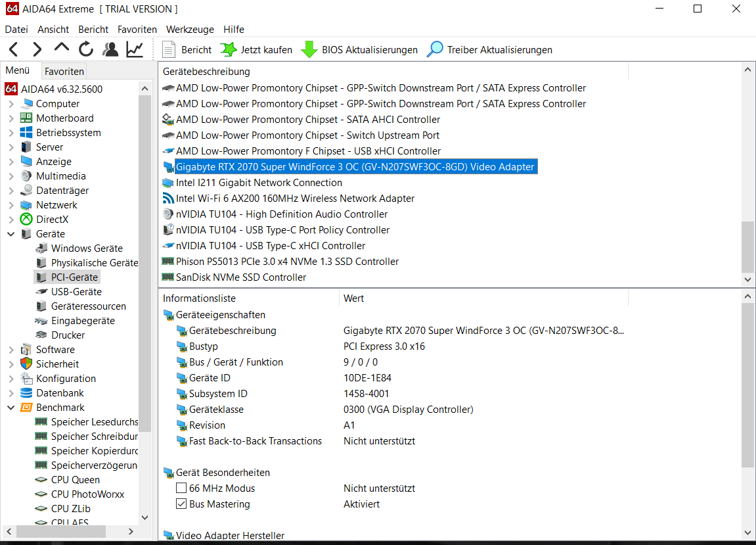
Task: Toggle the Bus Mastering checkbox
Action: point(181,504)
